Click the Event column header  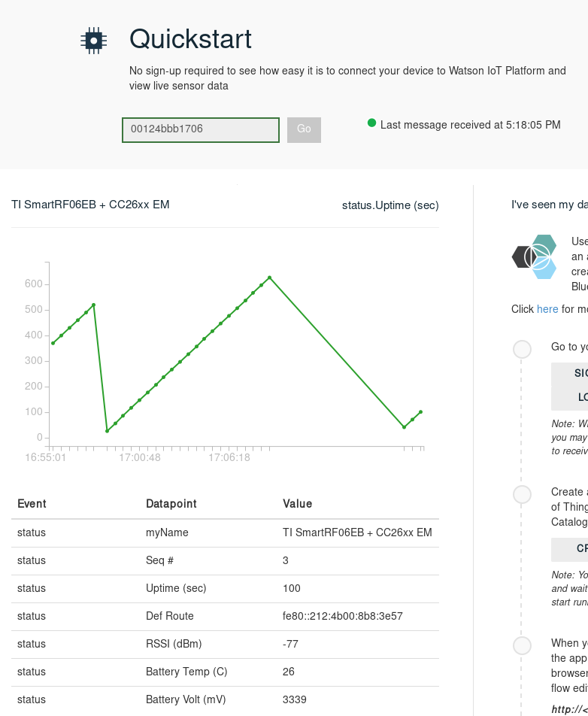pos(32,504)
